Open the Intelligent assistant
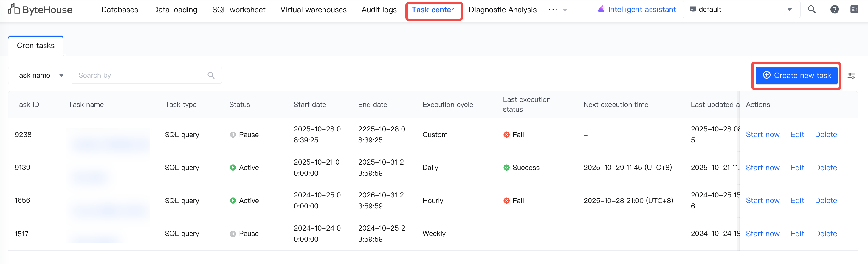Screen dimensions: 868x264 638,10
